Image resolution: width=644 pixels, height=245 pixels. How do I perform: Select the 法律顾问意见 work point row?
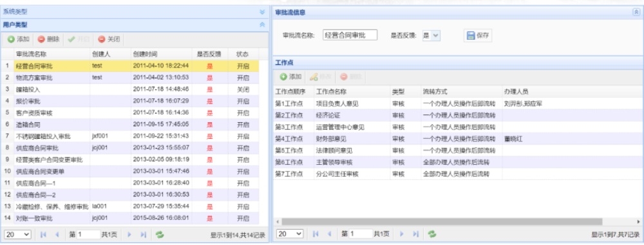(457, 150)
